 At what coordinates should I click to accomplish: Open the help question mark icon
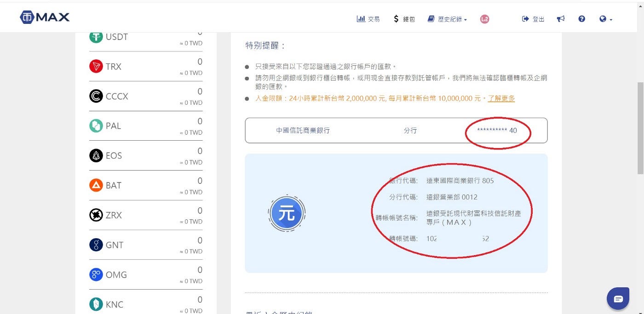coord(582,19)
